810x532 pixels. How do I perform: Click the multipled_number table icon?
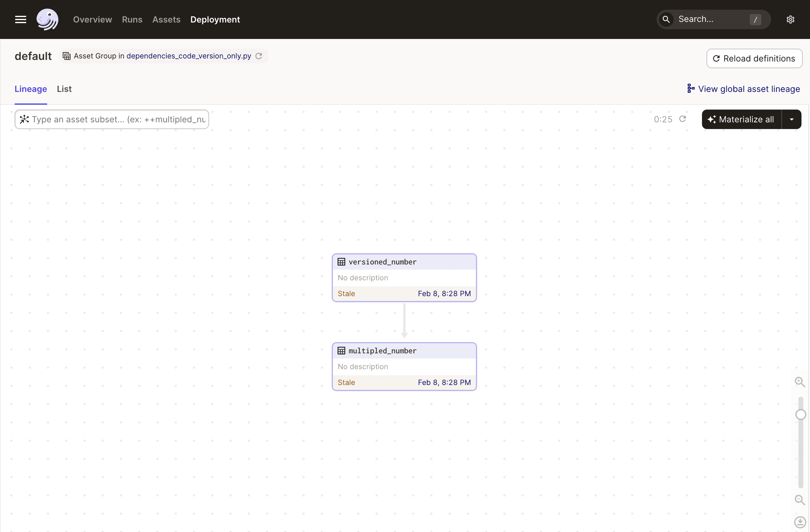tap(341, 351)
